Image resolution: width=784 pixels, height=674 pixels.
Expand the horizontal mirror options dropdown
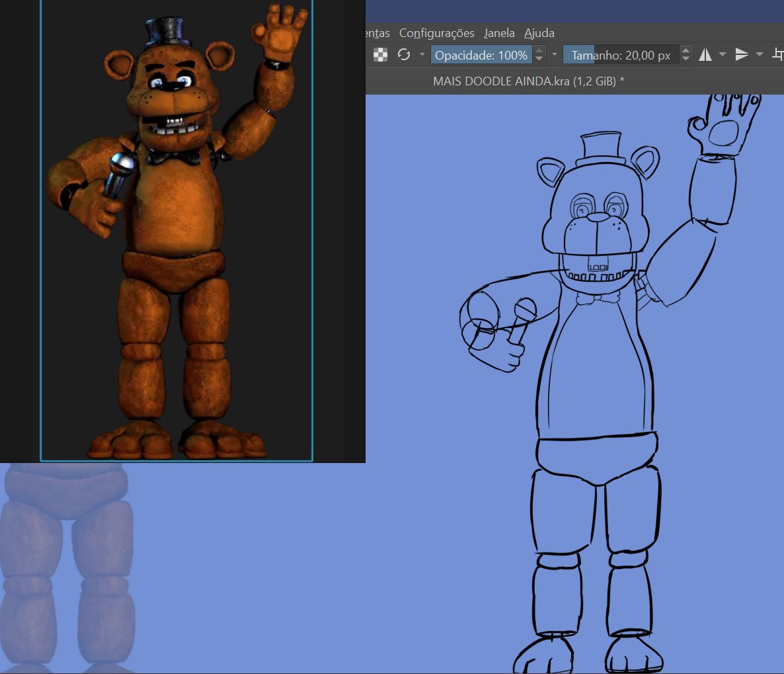[723, 54]
